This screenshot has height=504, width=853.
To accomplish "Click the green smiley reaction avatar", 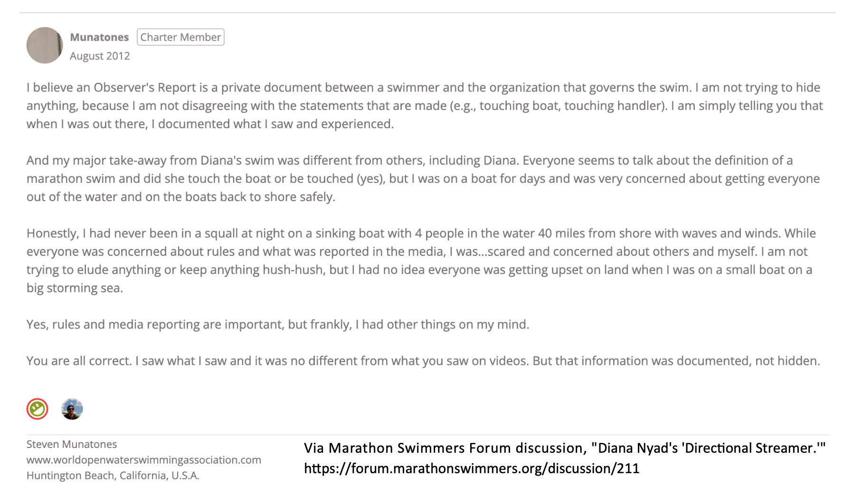I will [x=38, y=409].
